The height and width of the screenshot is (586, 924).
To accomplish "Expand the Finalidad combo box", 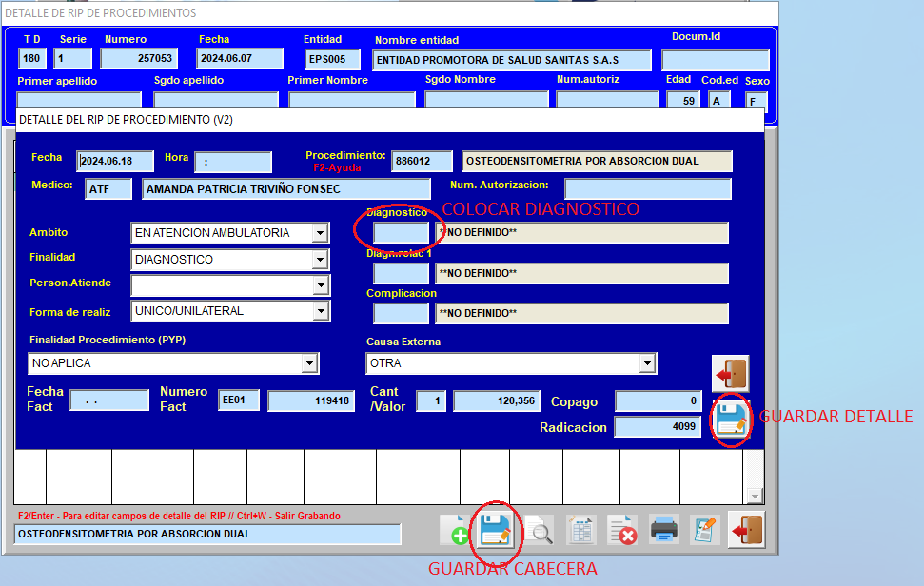I will [320, 259].
